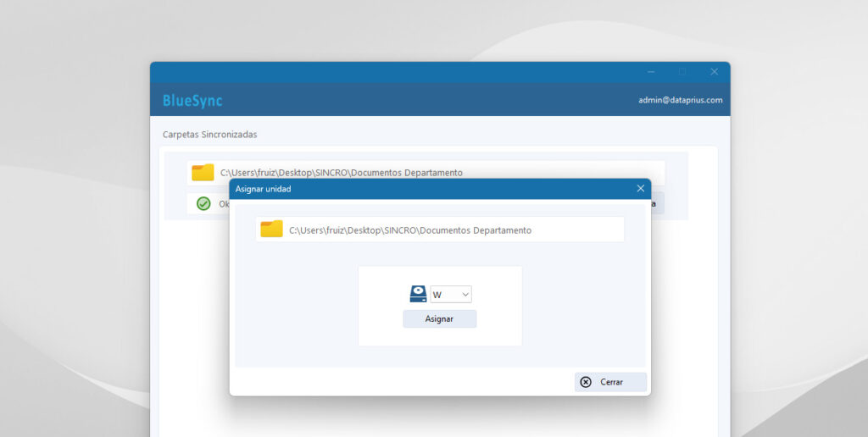868x437 pixels.
Task: Click folder icon in Asignar unidad dialog
Action: click(272, 229)
